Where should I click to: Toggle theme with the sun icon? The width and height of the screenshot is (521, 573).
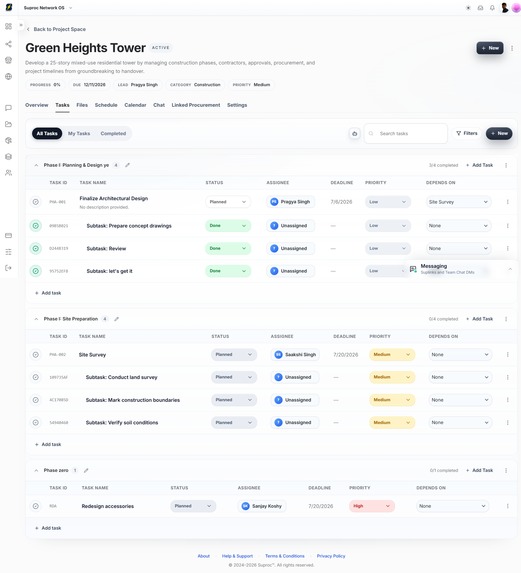(468, 8)
